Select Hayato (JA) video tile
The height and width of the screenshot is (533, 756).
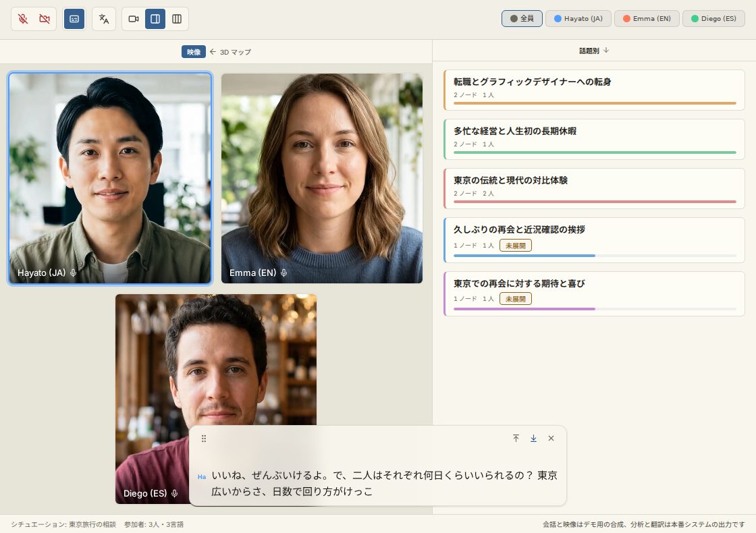point(110,178)
